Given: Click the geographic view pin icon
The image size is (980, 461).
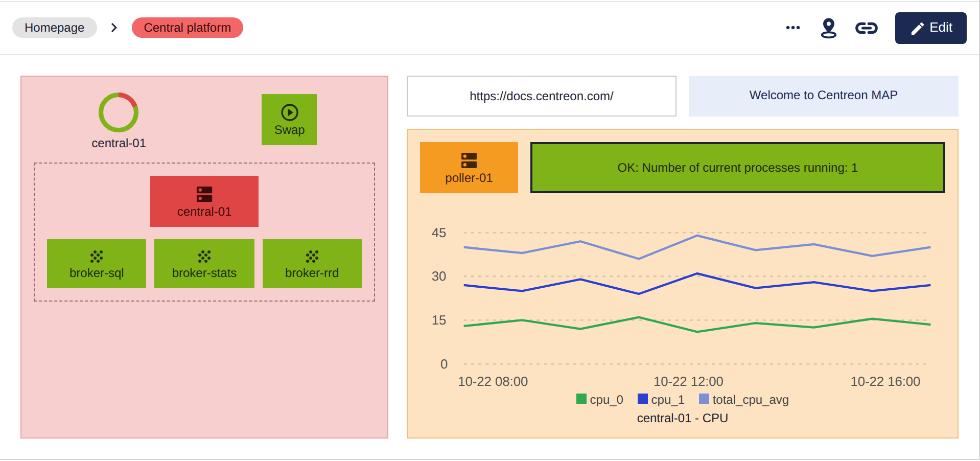Looking at the screenshot, I should coord(828,28).
